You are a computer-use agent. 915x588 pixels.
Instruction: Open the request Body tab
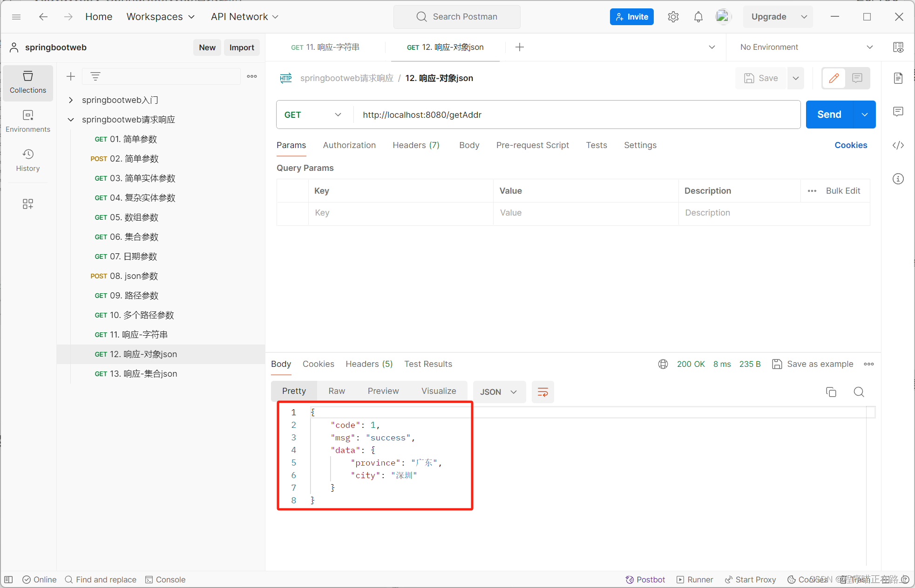tap(469, 145)
